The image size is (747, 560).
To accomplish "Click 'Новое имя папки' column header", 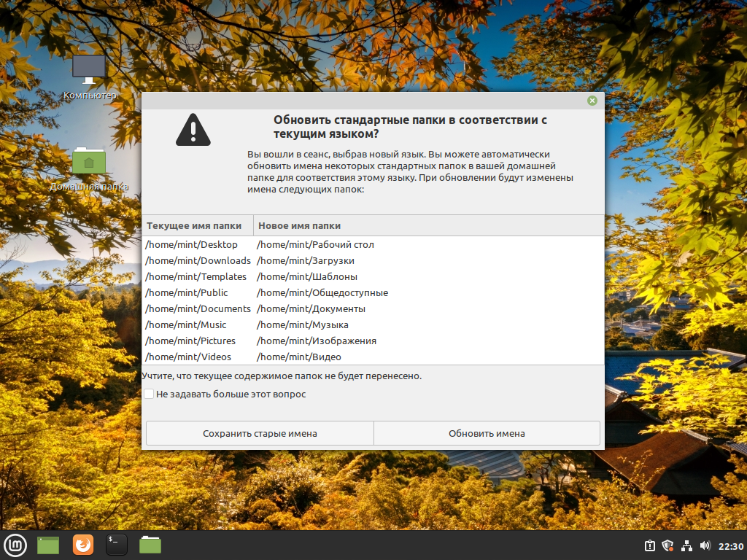I will coord(429,226).
